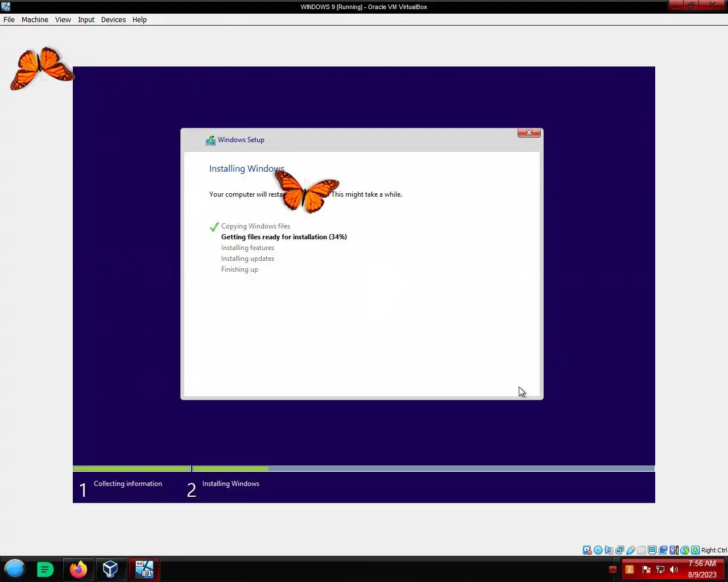Click the Installing updates step
The image size is (728, 582).
247,259
